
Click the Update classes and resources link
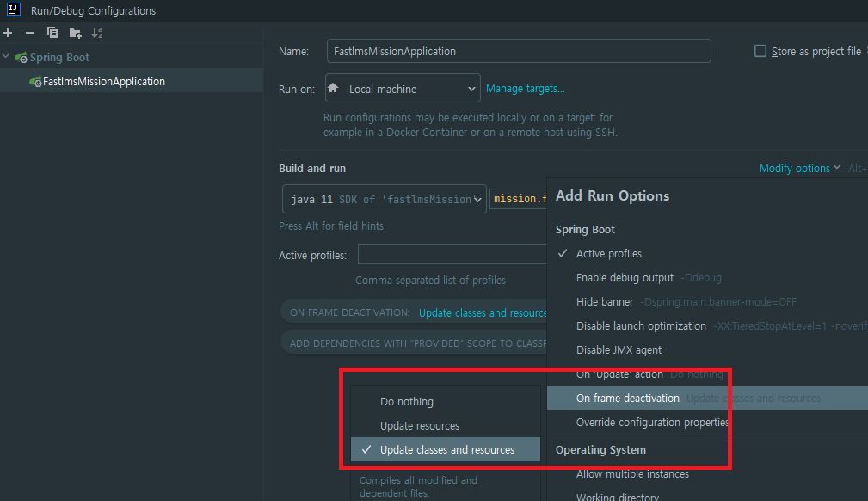[x=483, y=313]
